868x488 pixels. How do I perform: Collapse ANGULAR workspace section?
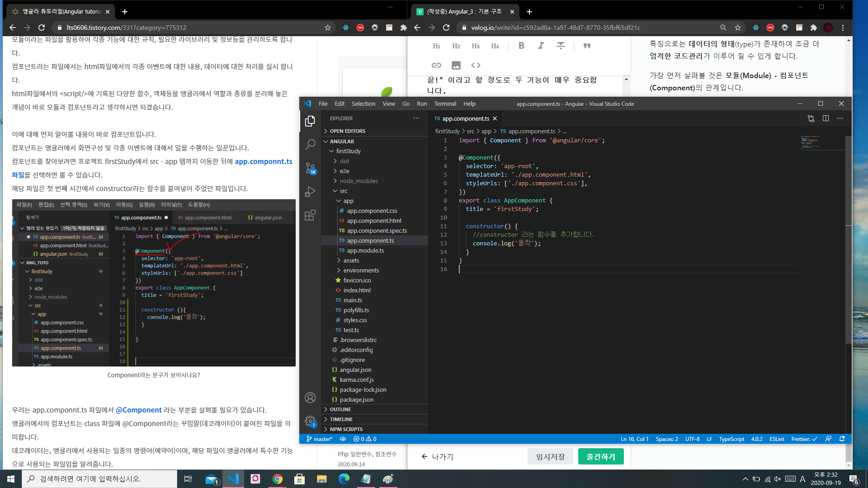375,141
